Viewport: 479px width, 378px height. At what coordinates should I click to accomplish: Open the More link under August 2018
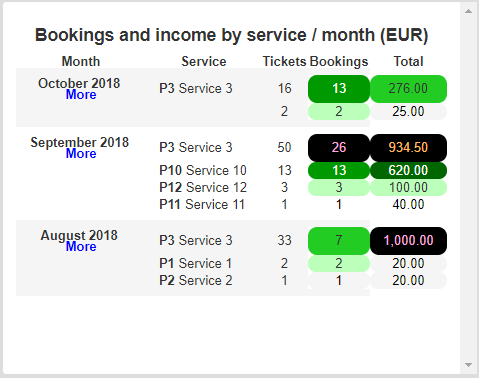click(x=81, y=247)
